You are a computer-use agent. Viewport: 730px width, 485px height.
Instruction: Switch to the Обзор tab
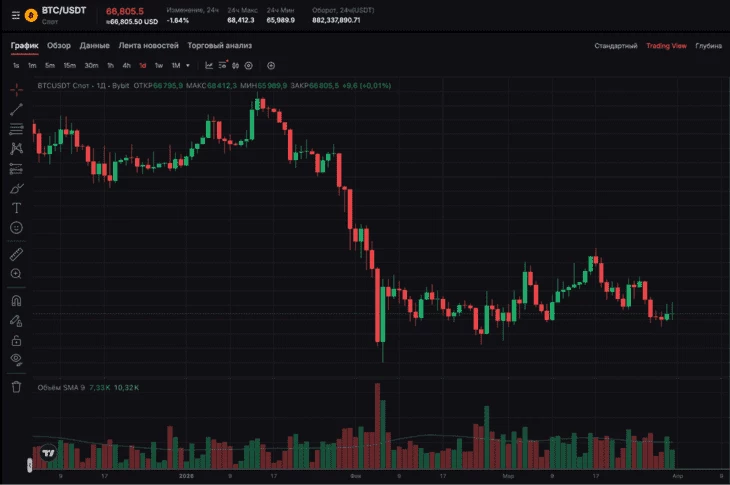pyautogui.click(x=59, y=46)
